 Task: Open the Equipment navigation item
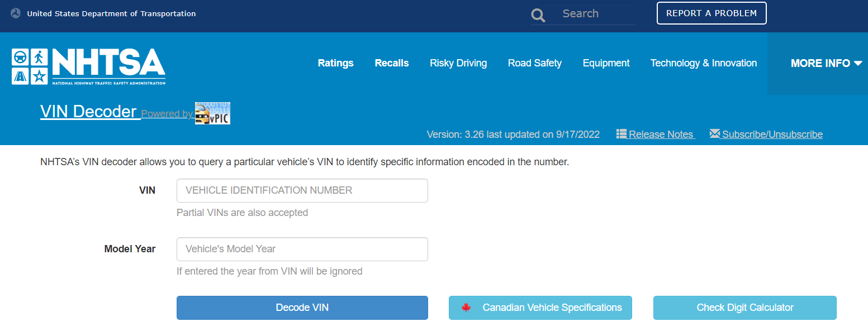(x=606, y=63)
